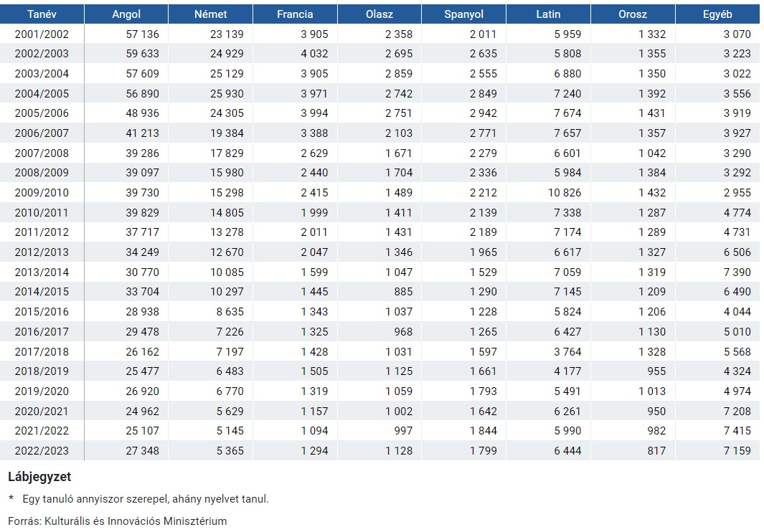Click the Latin value 10 826 in 2009/2010
The image size is (764, 532).
point(564,193)
